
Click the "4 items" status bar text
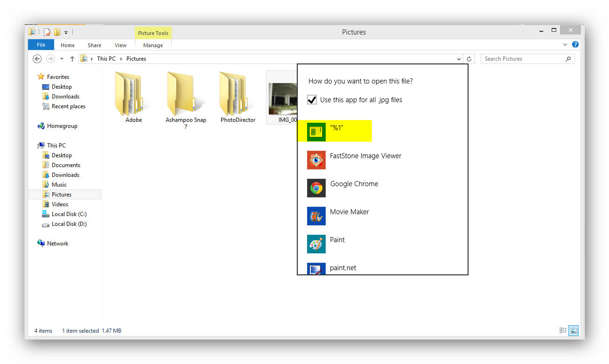click(43, 331)
